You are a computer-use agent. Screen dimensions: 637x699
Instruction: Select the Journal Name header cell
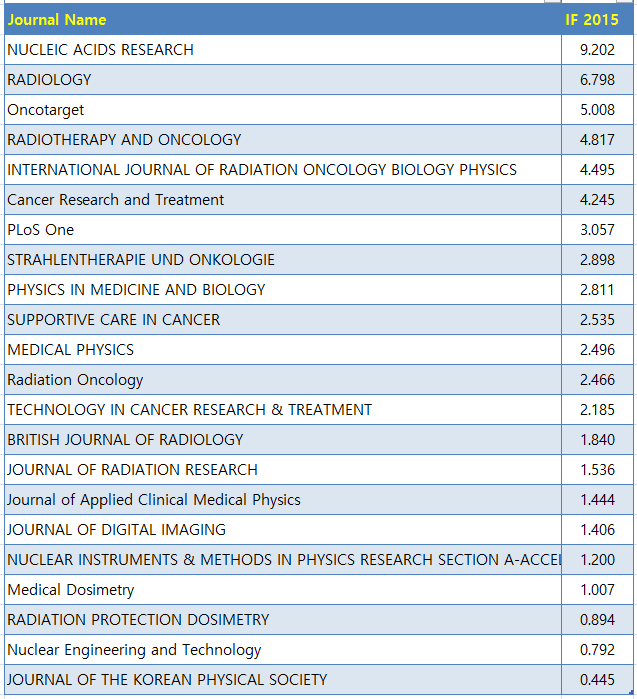(283, 19)
